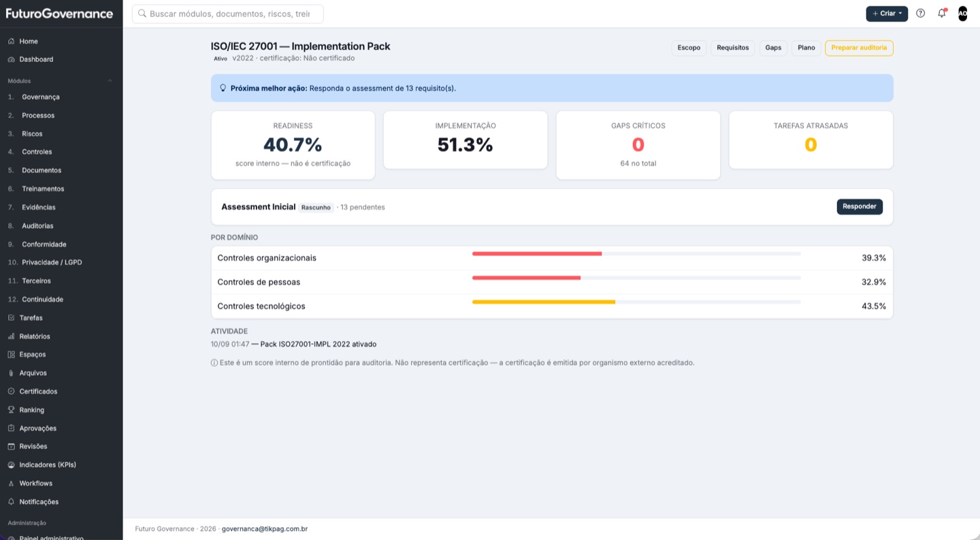Focus the Buscar módulos search field
Screen dimensions: 980x540
point(228,14)
